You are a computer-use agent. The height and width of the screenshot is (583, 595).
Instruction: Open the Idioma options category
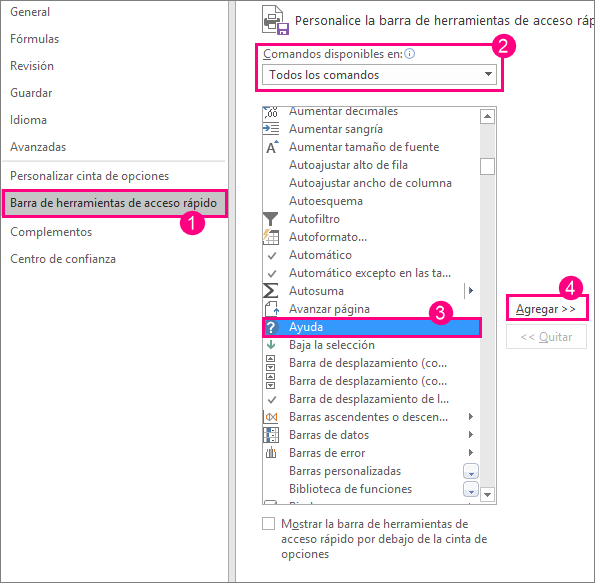click(x=28, y=120)
